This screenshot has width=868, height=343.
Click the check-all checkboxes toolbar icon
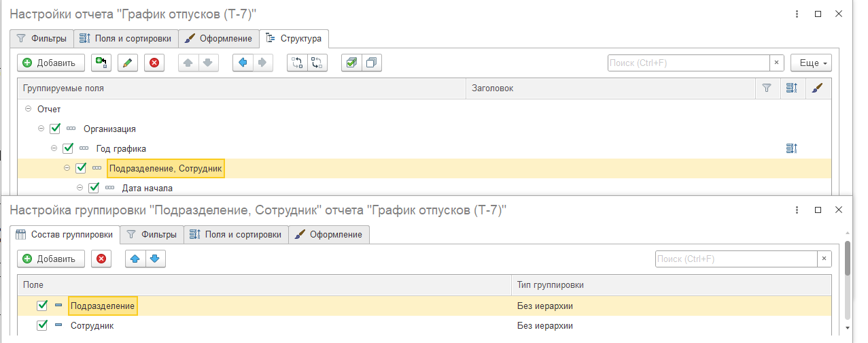(351, 63)
